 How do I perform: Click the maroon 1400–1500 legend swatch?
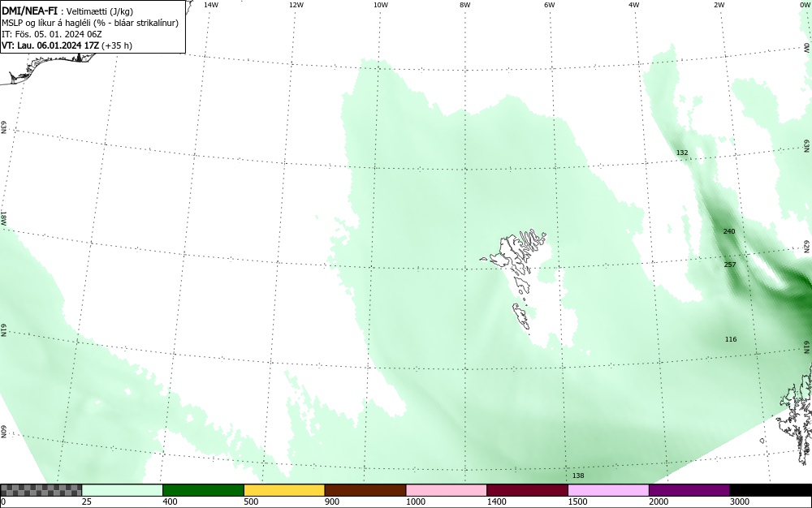click(x=527, y=490)
